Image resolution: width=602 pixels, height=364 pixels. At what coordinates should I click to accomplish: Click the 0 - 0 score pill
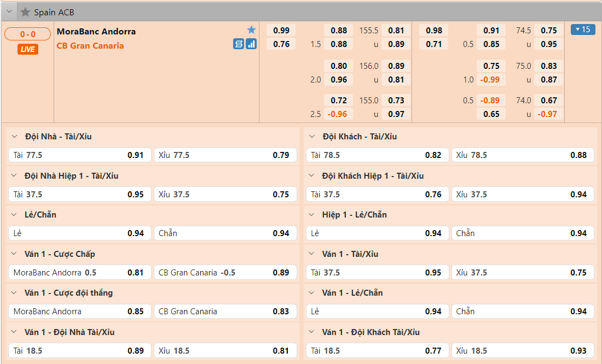tap(27, 34)
